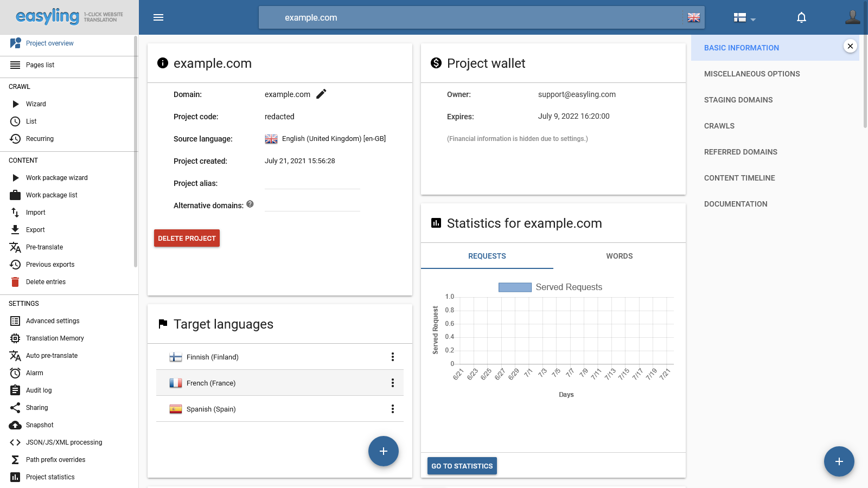Click the Go To Statistics button
The width and height of the screenshot is (868, 488).
[x=462, y=466]
